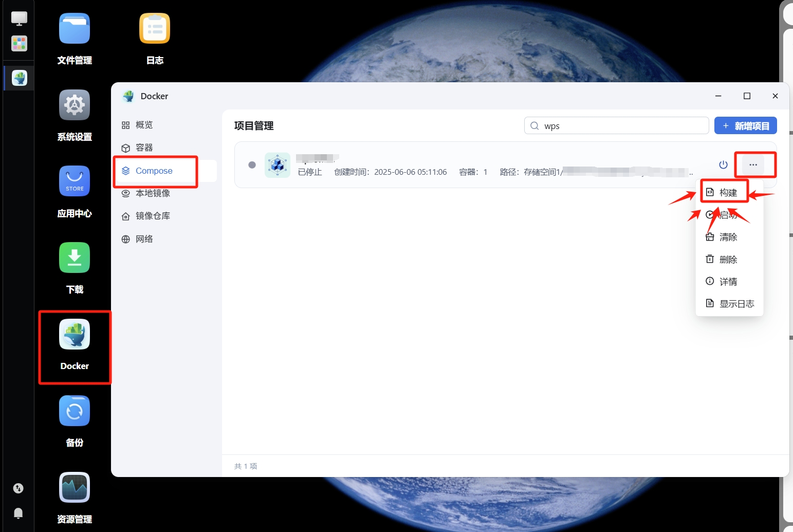Click the 容器: 1 container count text
This screenshot has width=793, height=532.
[473, 172]
